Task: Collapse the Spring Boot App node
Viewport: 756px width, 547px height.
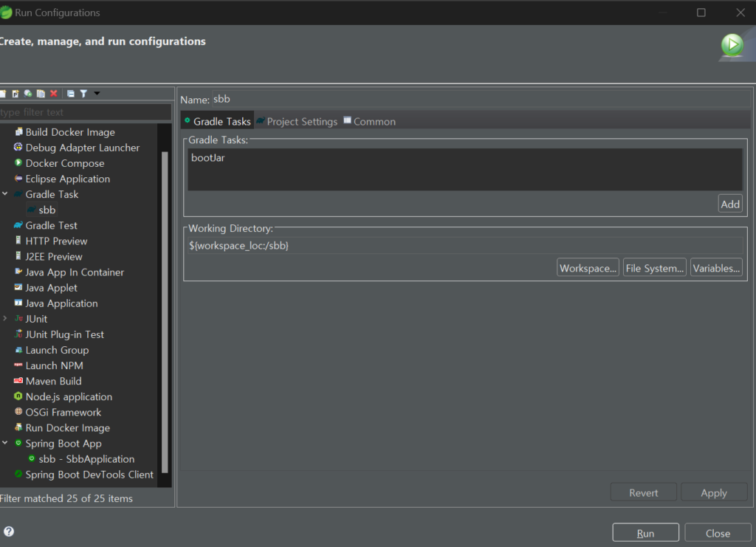Action: click(5, 443)
